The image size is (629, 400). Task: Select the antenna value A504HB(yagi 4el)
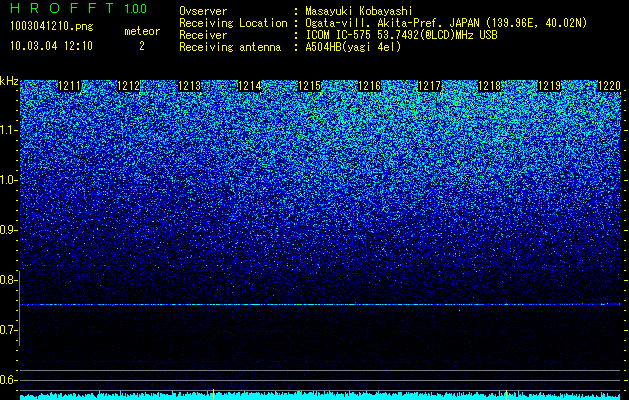point(353,47)
